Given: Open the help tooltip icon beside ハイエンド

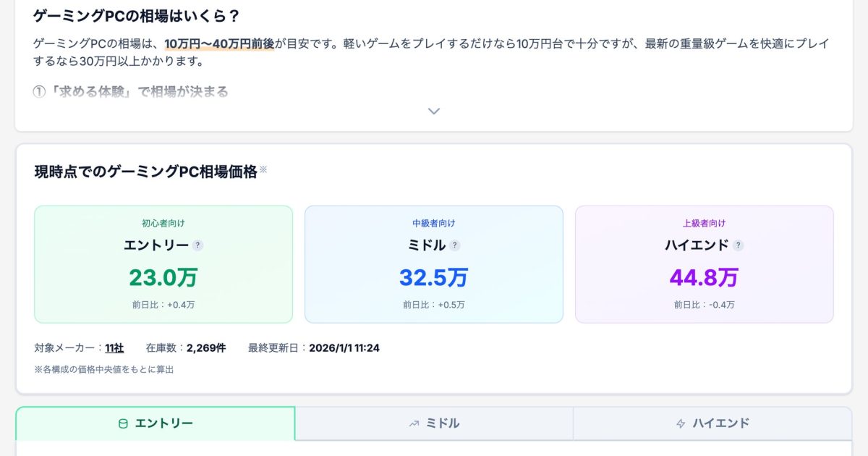Looking at the screenshot, I should tap(739, 245).
